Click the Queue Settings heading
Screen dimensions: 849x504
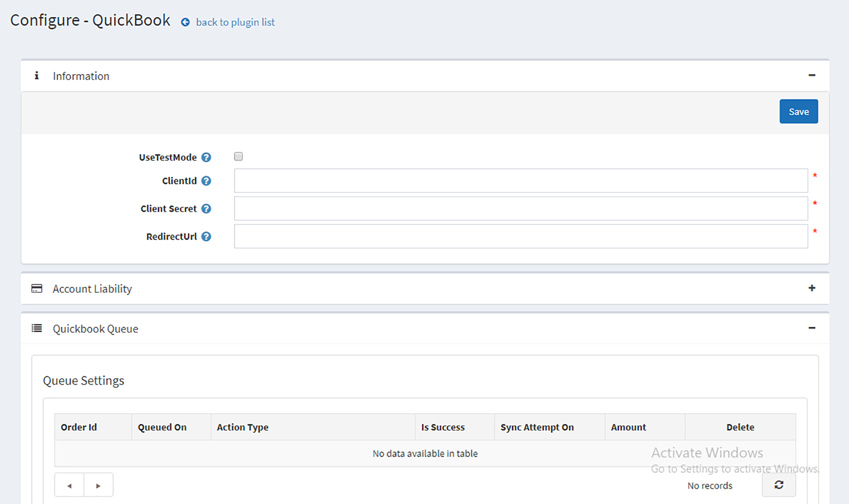pyautogui.click(x=84, y=380)
